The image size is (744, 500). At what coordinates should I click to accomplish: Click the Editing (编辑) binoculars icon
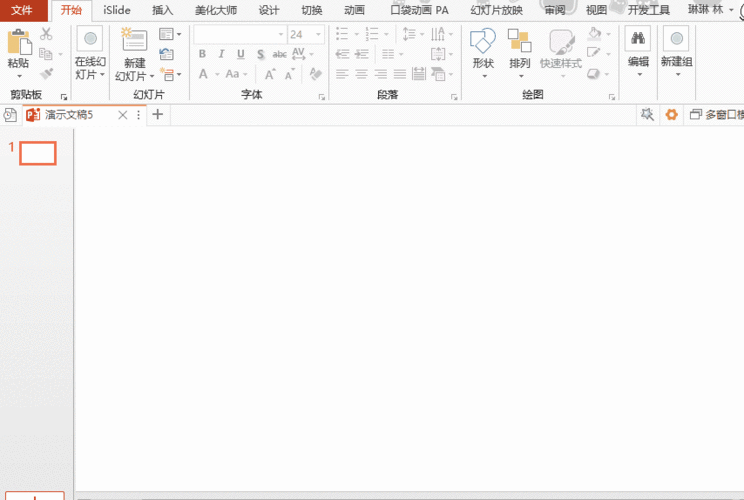pos(638,40)
